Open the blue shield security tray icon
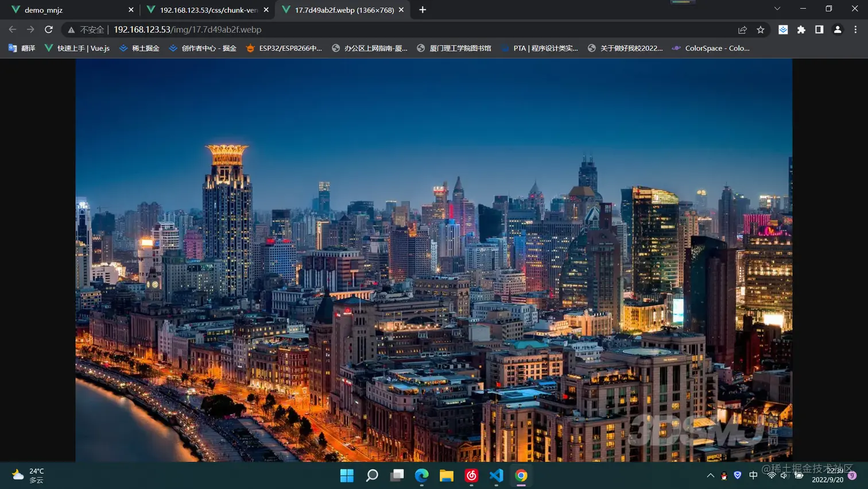The image size is (868, 489). click(x=738, y=475)
